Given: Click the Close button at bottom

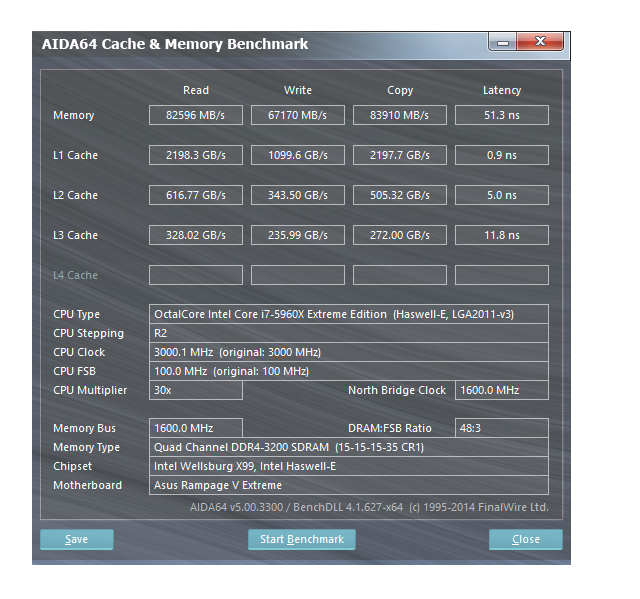Looking at the screenshot, I should 526,539.
